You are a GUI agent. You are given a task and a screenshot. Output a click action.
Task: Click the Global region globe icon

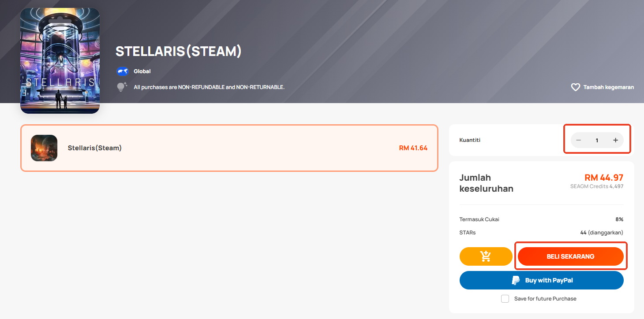point(122,71)
